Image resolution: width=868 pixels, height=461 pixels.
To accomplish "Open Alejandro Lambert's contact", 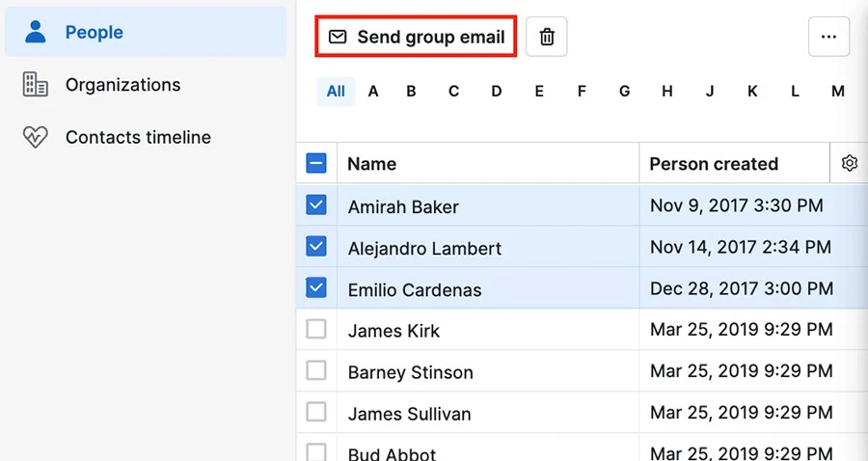I will 424,249.
